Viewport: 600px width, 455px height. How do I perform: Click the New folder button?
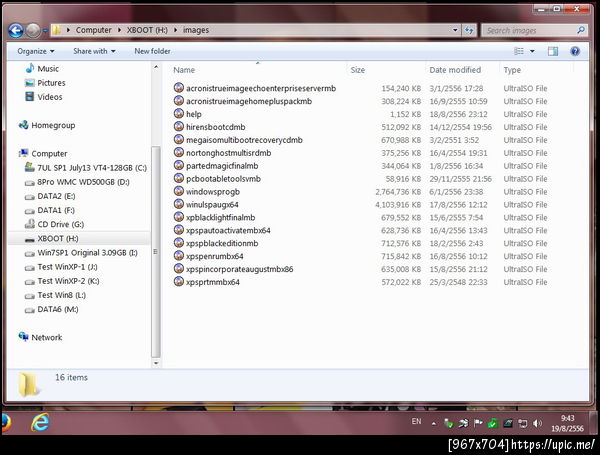152,51
